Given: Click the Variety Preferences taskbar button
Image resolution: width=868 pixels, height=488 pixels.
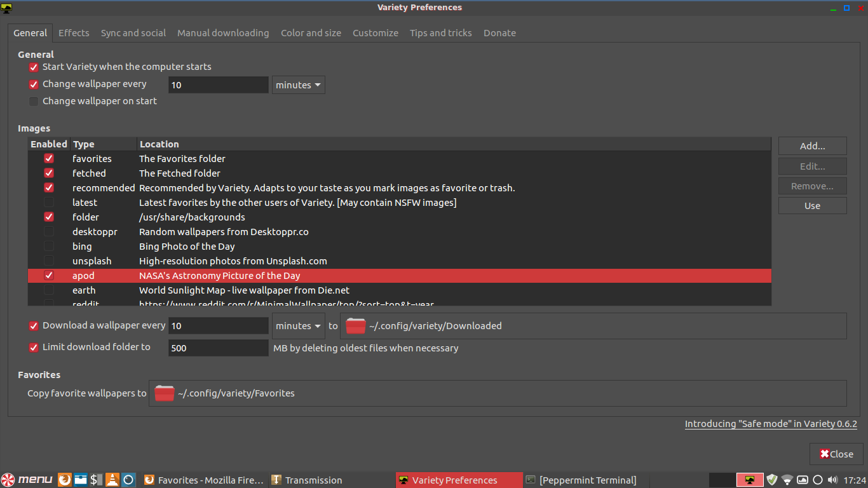Looking at the screenshot, I should click(x=458, y=480).
